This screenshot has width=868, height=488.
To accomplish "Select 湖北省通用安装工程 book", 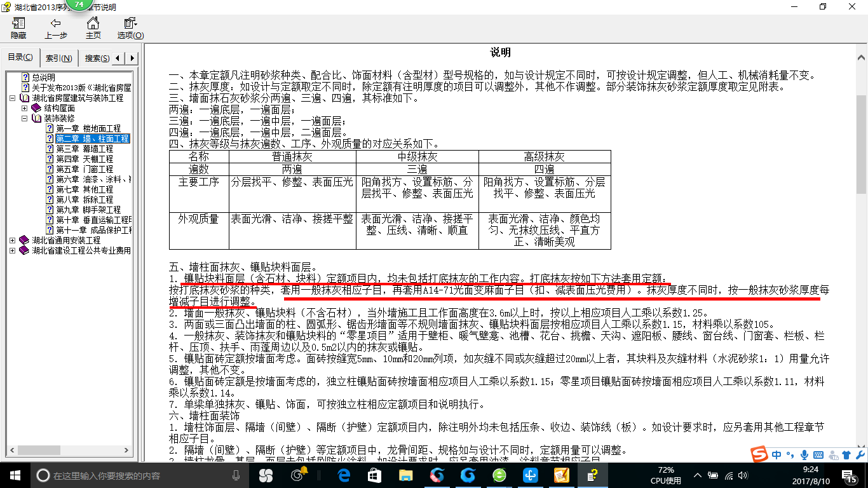I will point(66,240).
